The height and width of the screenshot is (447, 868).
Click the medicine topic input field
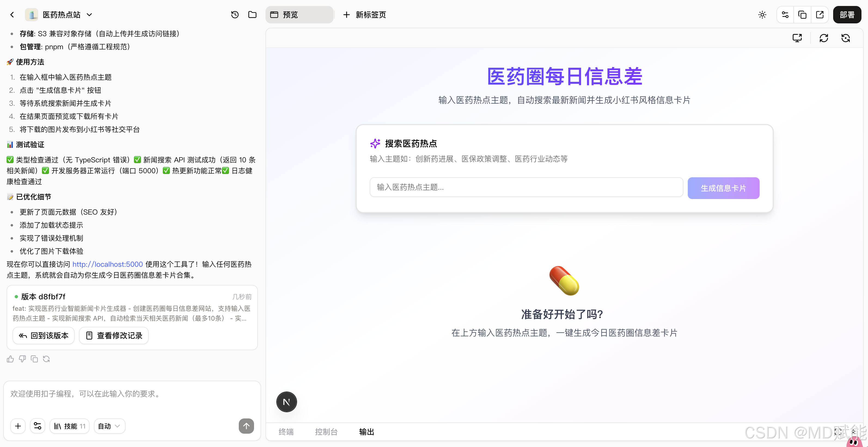526,187
